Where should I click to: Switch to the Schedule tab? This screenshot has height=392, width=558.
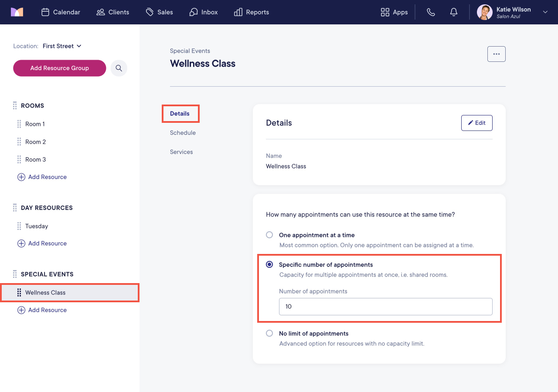(183, 133)
